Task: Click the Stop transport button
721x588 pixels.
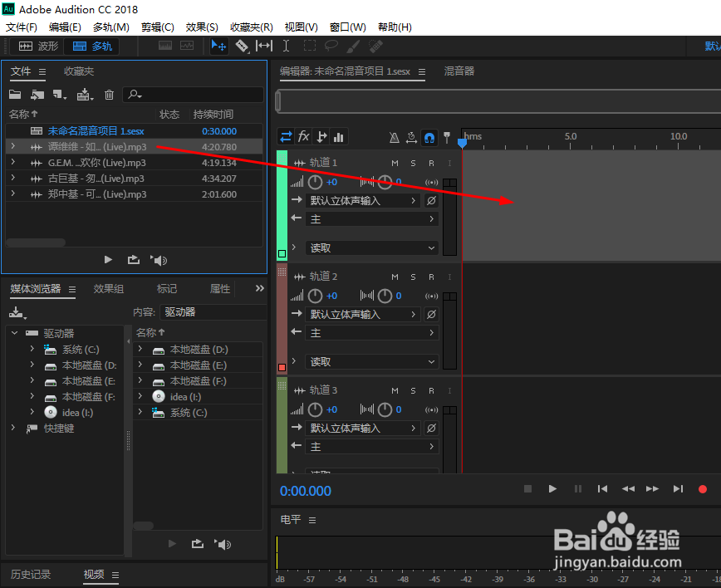Action: point(528,488)
